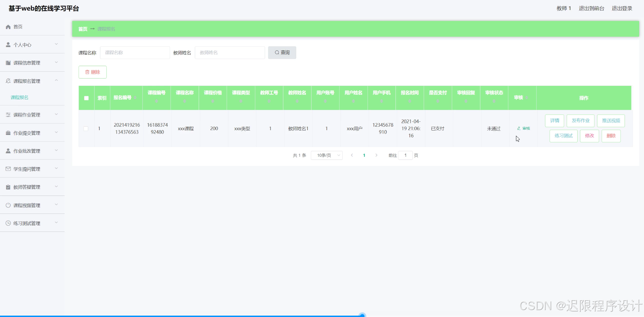Click the 课程信息管理 chart icon
This screenshot has height=317, width=644.
point(8,63)
